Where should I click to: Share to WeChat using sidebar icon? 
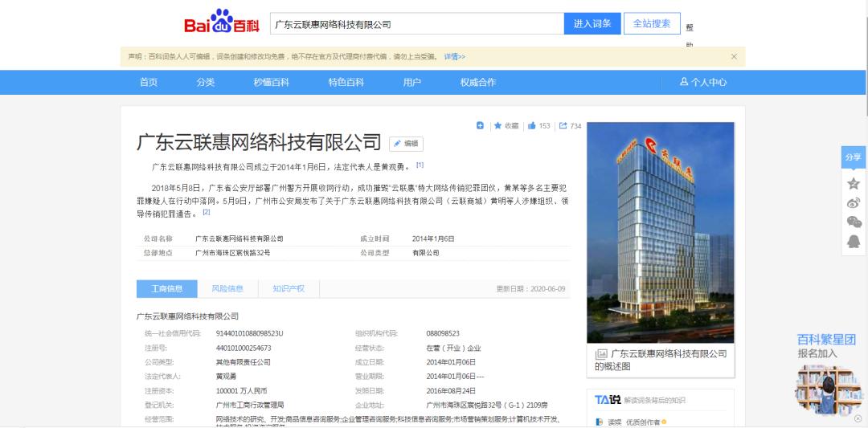(854, 222)
